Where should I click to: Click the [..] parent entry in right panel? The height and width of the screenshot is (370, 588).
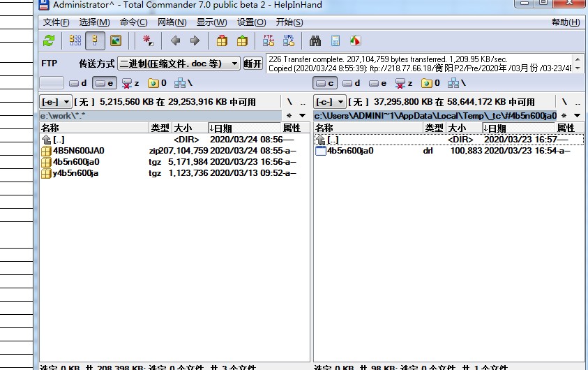[448, 140]
